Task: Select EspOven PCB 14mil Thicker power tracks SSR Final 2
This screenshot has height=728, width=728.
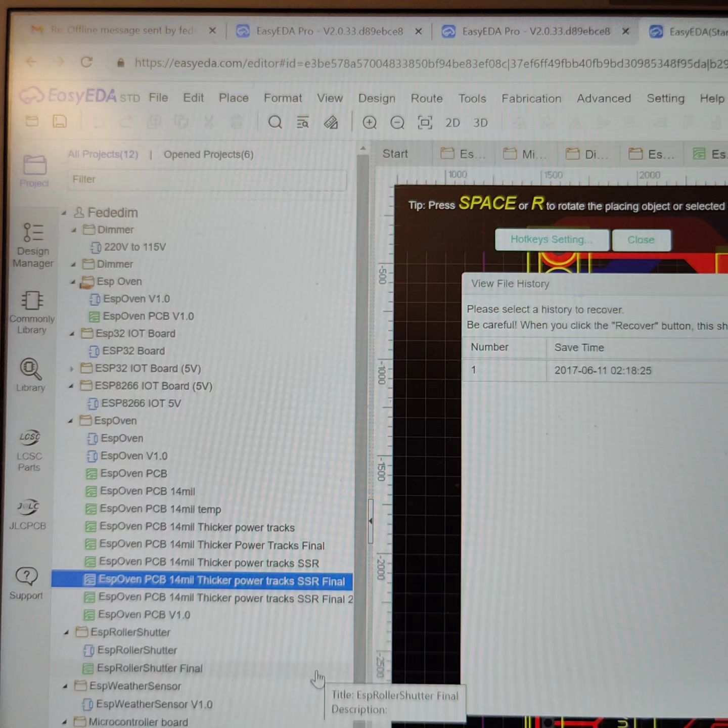Action: pyautogui.click(x=225, y=598)
